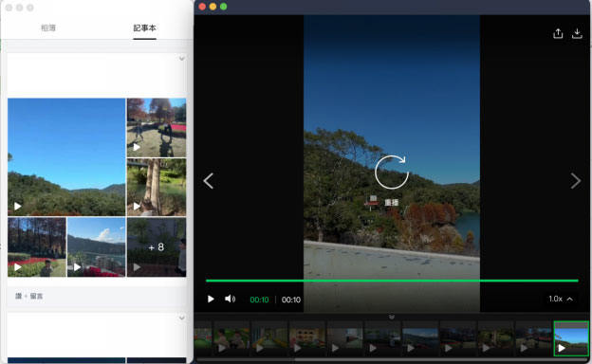Select the filmstrip thumbnail with yellow wall shelves
The height and width of the screenshot is (364, 592).
click(307, 338)
